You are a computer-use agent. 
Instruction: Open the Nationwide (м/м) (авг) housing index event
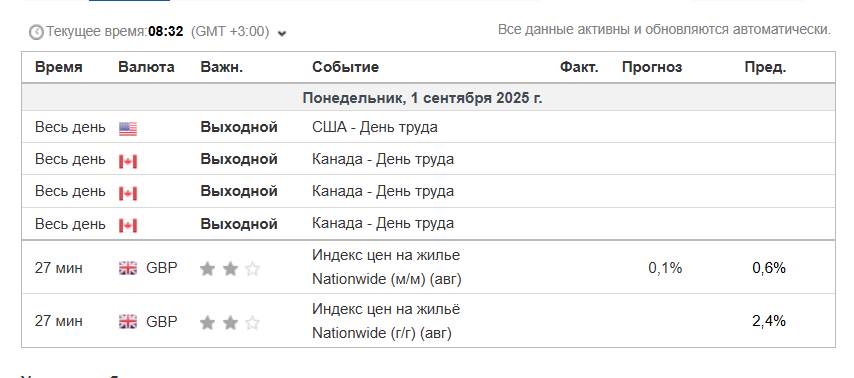pyautogui.click(x=386, y=267)
